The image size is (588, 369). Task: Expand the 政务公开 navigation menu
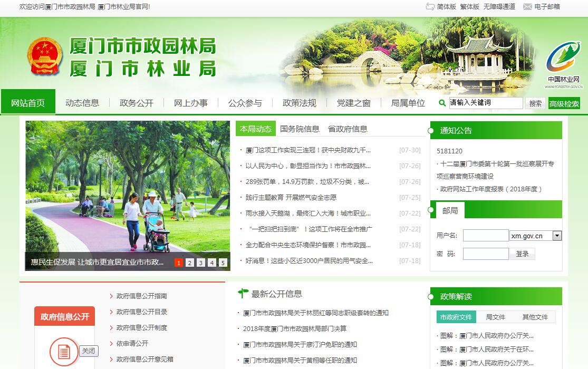pyautogui.click(x=136, y=103)
